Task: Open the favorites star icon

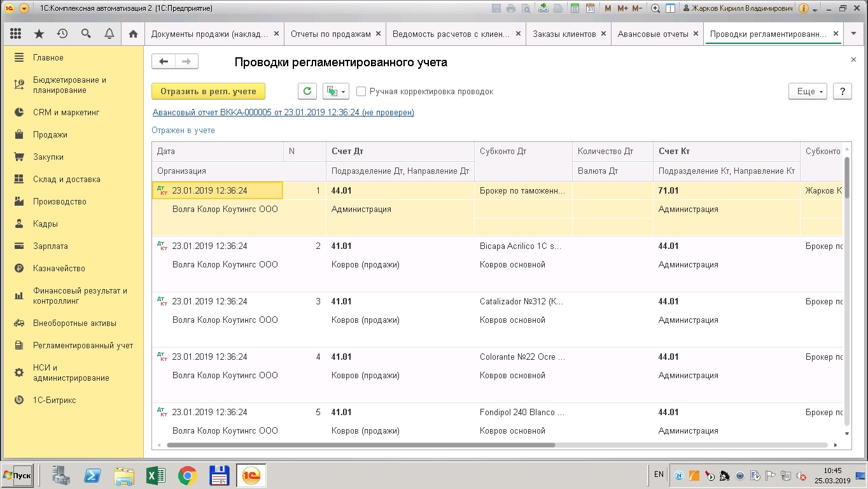Action: (x=39, y=34)
